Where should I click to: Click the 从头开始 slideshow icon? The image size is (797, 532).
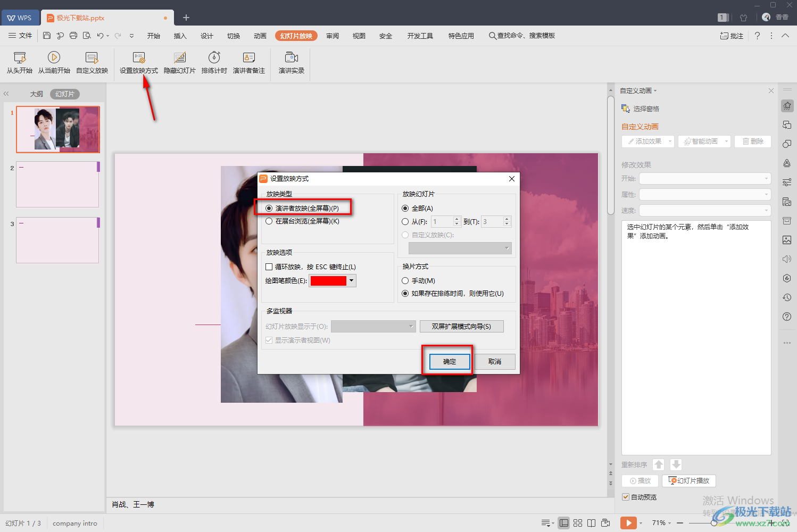(x=20, y=57)
